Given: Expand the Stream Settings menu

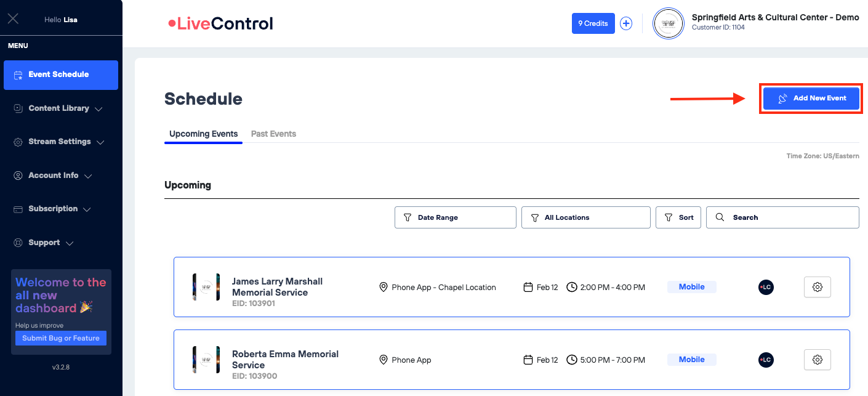Looking at the screenshot, I should click(x=59, y=142).
